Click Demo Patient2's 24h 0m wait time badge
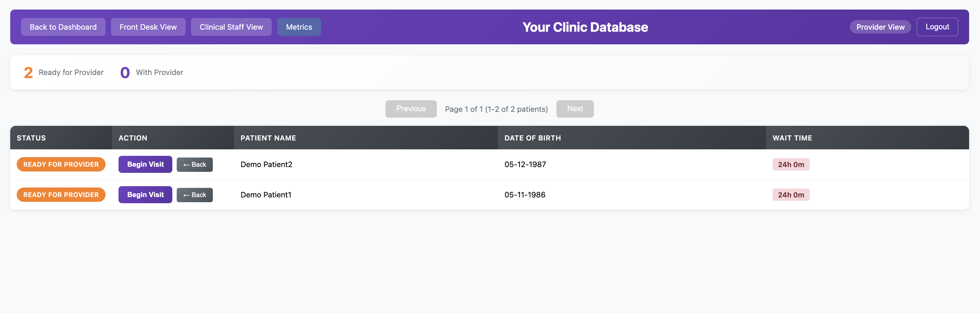This screenshot has width=980, height=313. (791, 164)
